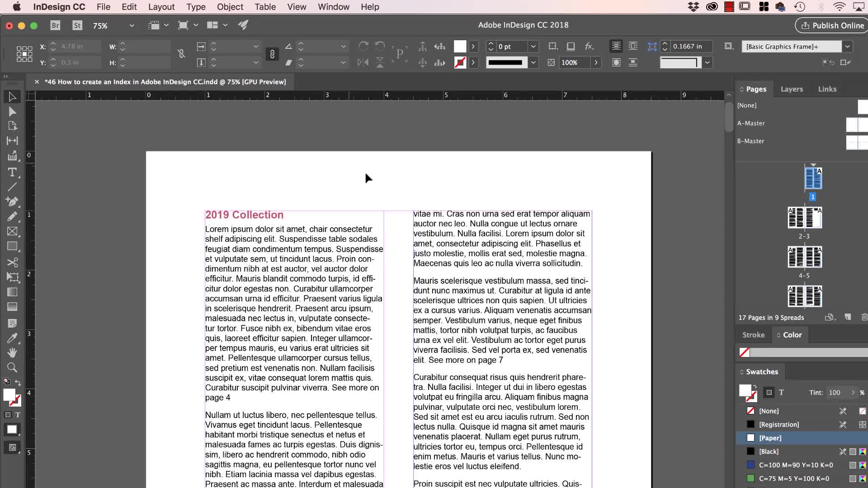Select the Type tool
The width and height of the screenshot is (868, 488).
(x=12, y=172)
